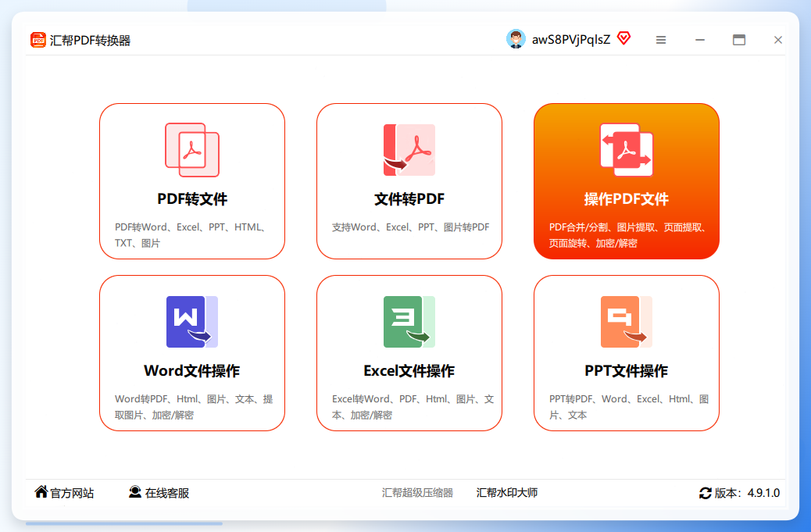Click the 文件转PDF red arrow icon
Viewport: 811px width, 532px height.
pos(409,150)
